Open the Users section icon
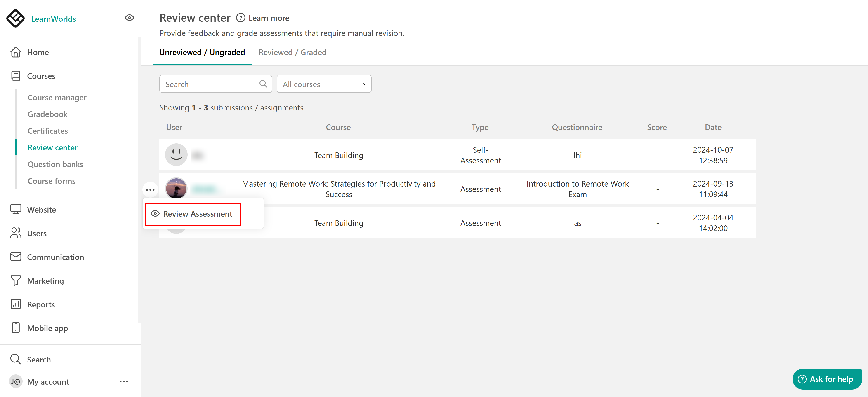This screenshot has width=868, height=397. tap(16, 233)
